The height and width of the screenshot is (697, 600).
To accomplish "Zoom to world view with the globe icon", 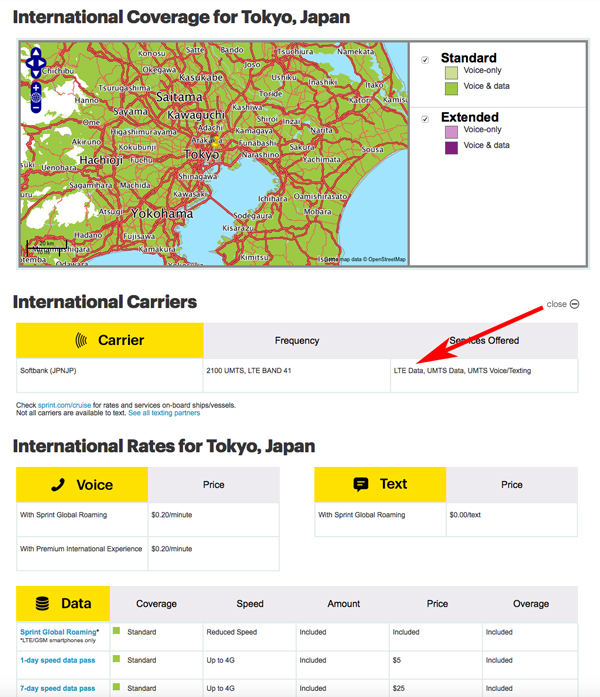I will pos(36,97).
